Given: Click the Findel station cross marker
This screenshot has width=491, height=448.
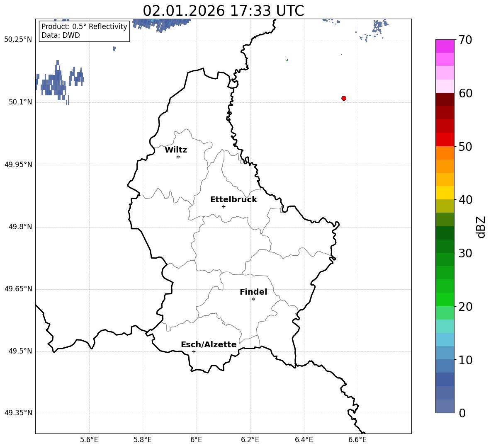Looking at the screenshot, I should pyautogui.click(x=253, y=299).
